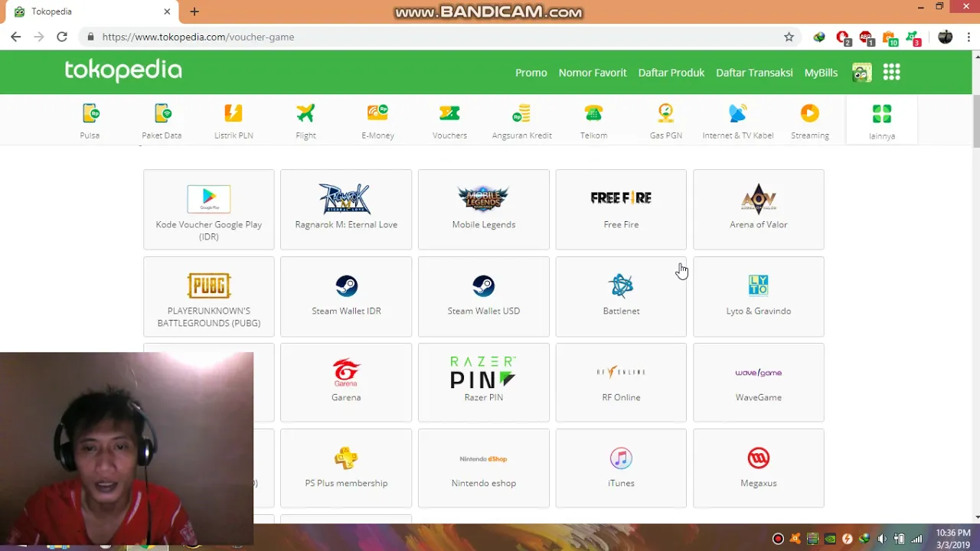The height and width of the screenshot is (551, 980).
Task: Choose Steam Wallet IDR voucher
Action: tap(346, 297)
